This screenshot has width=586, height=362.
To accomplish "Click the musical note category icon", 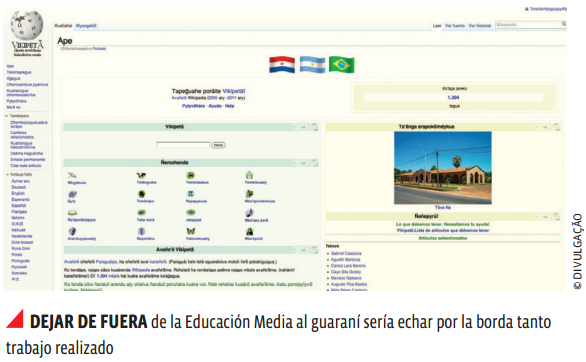I will point(249,213).
